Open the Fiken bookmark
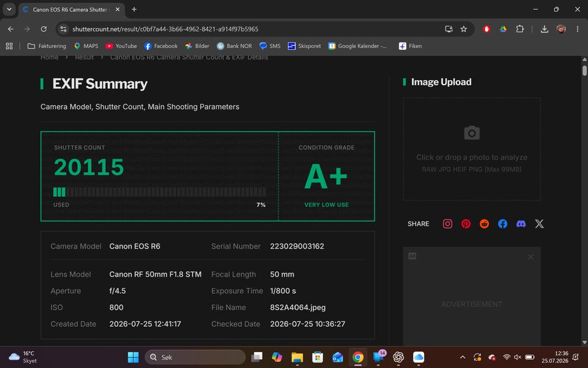This screenshot has height=368, width=588. click(x=410, y=46)
